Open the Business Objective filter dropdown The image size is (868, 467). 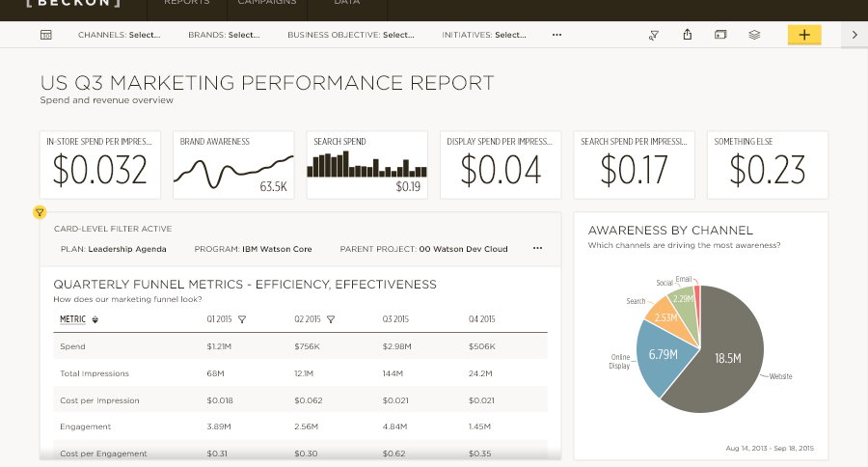click(x=350, y=35)
